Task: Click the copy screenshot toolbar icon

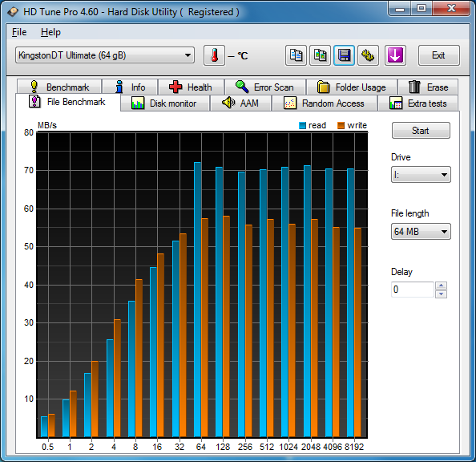Action: (320, 55)
